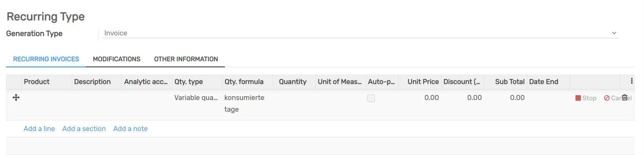Image resolution: width=644 pixels, height=155 pixels.
Task: Click the Add a line link
Action: coord(39,129)
